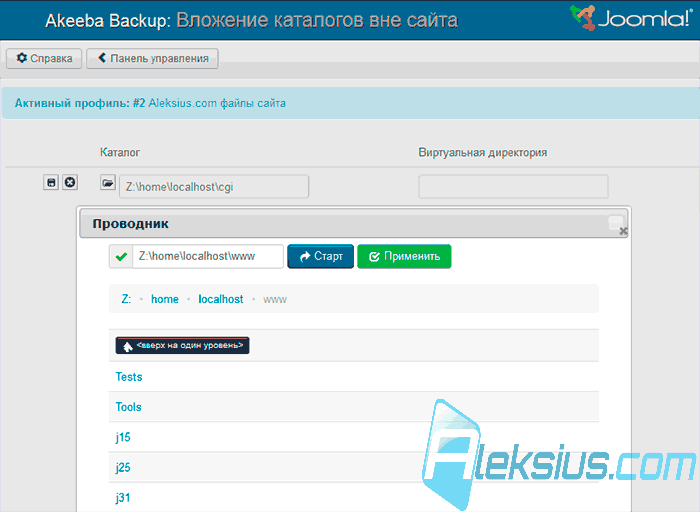Focus the Виртуальная директория input field
This screenshot has height=512, width=700.
pyautogui.click(x=513, y=187)
